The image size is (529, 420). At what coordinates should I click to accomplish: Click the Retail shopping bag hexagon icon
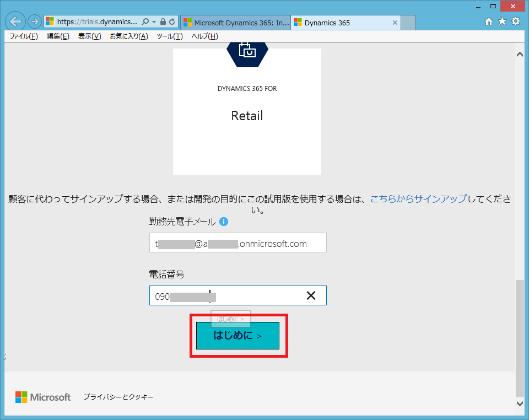point(247,54)
